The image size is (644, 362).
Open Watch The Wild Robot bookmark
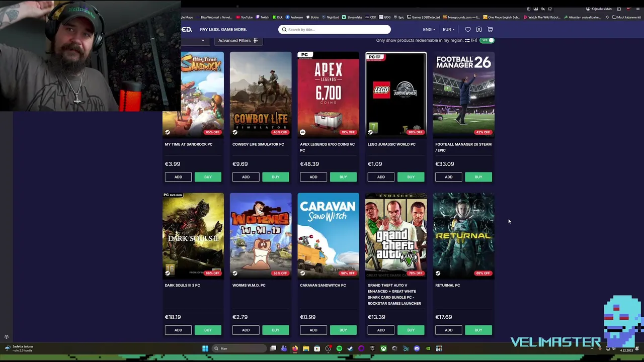coord(542,17)
